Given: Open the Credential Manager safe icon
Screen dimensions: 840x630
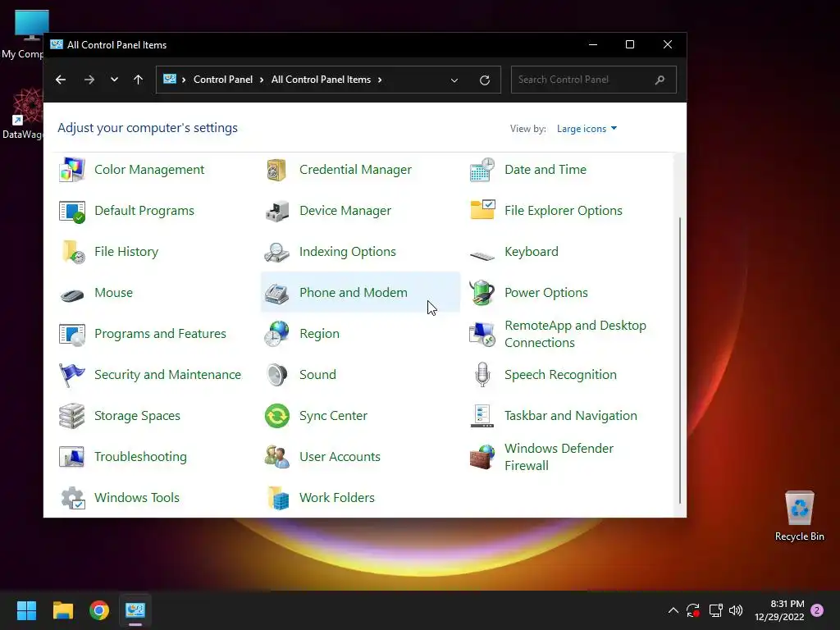Looking at the screenshot, I should (277, 170).
